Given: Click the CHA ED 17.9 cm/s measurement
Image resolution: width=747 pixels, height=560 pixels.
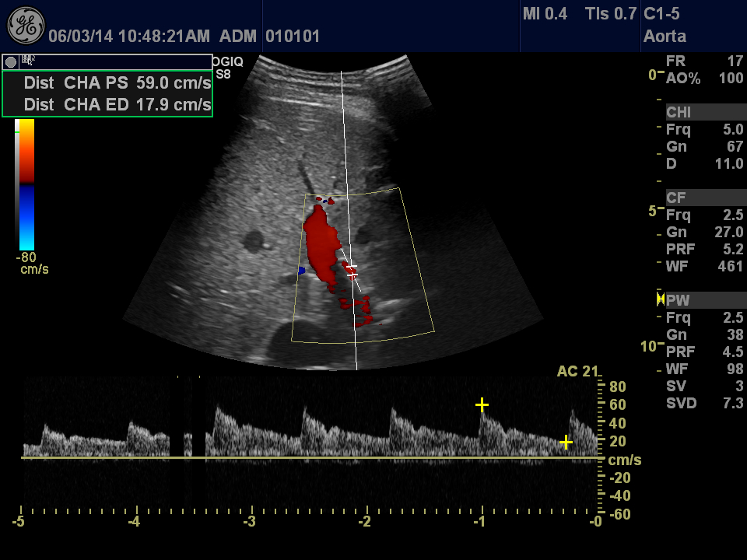Looking at the screenshot, I should click(x=117, y=104).
